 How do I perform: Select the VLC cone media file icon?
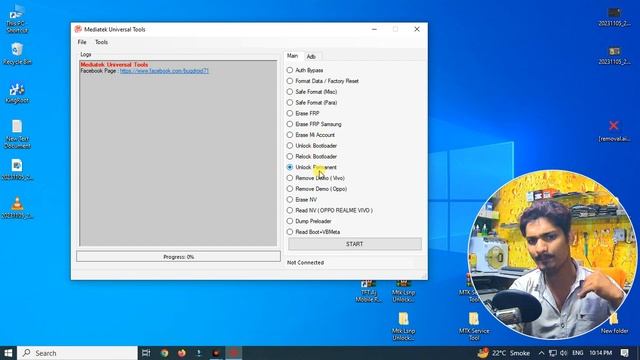(17, 207)
